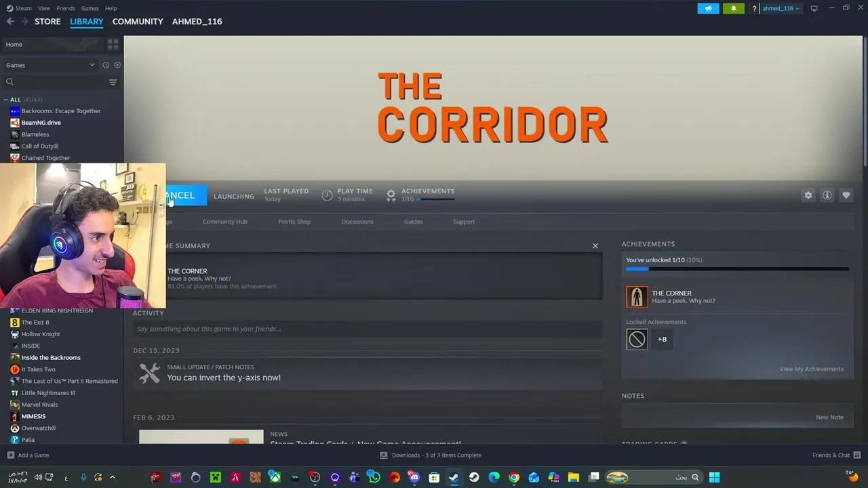This screenshot has height=488, width=868.
Task: Open the Friends menu
Action: (x=66, y=8)
